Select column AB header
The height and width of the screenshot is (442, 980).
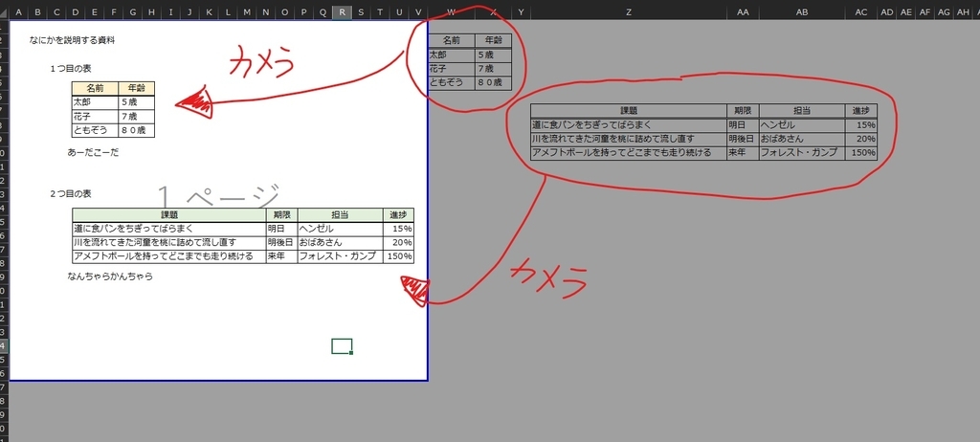pyautogui.click(x=802, y=11)
